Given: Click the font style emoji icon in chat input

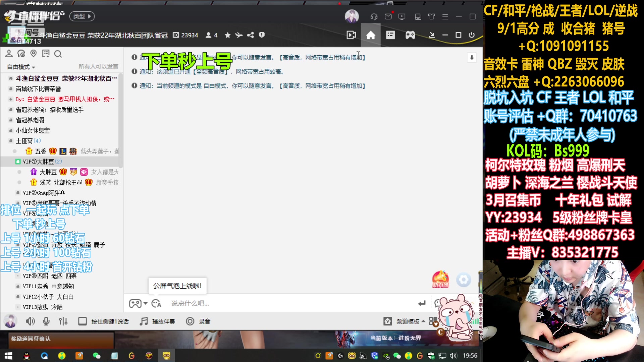Looking at the screenshot, I should 156,303.
